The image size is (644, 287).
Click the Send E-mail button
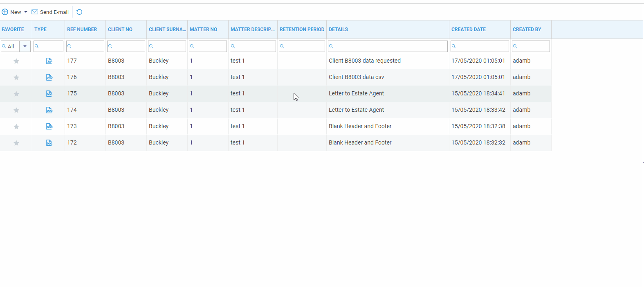click(50, 12)
